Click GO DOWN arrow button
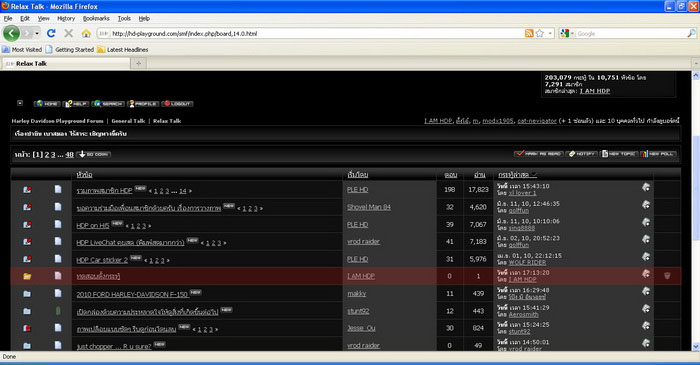Image resolution: width=700 pixels, height=365 pixels. coord(94,154)
